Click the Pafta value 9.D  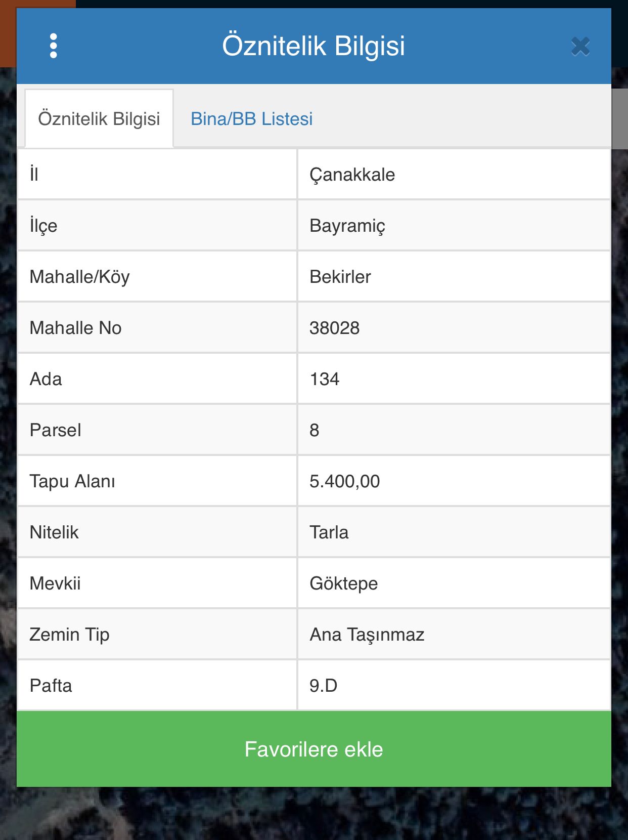pyautogui.click(x=454, y=686)
